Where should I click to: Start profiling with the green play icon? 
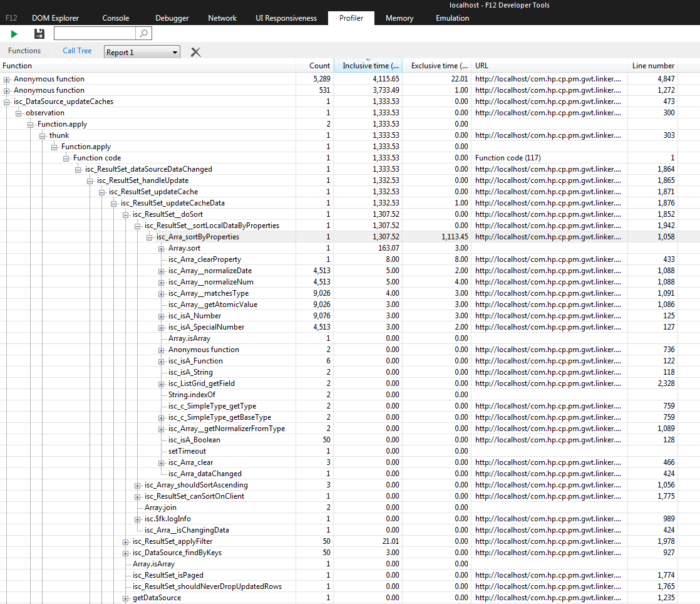point(14,34)
